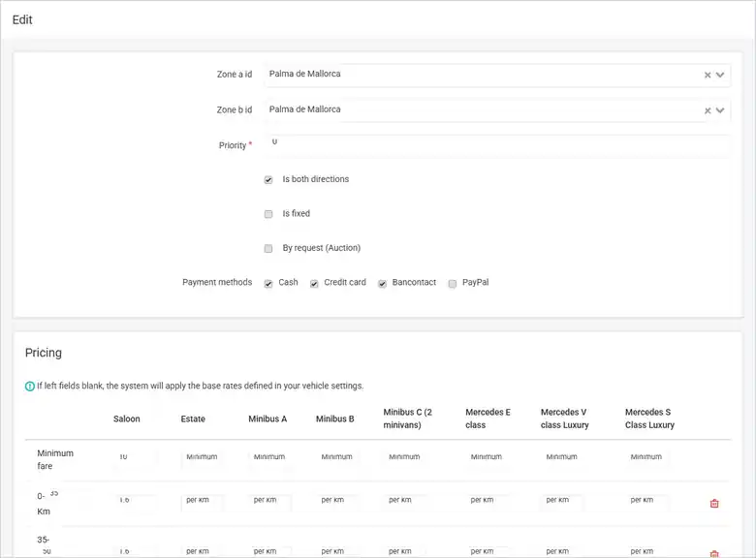
Task: Edit Estate per km for 0-35 Km
Action: tap(203, 503)
